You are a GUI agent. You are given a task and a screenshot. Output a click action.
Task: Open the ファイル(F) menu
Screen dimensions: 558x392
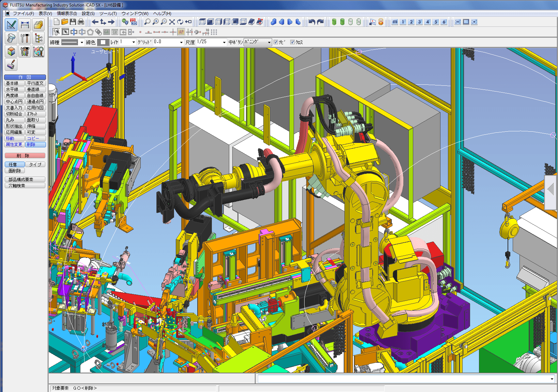coord(23,14)
